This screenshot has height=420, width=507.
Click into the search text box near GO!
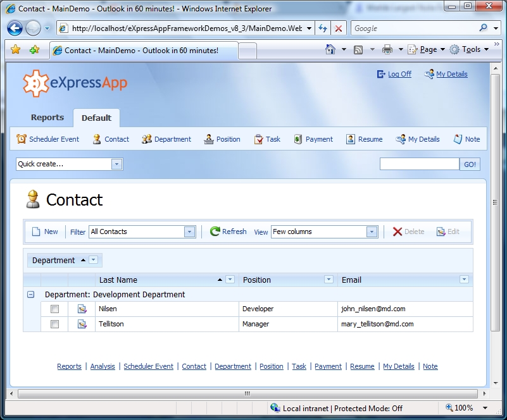[420, 164]
